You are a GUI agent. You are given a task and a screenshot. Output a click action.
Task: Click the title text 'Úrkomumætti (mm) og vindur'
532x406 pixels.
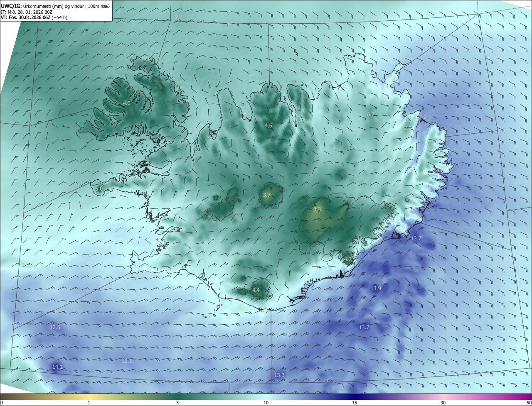coord(54,6)
